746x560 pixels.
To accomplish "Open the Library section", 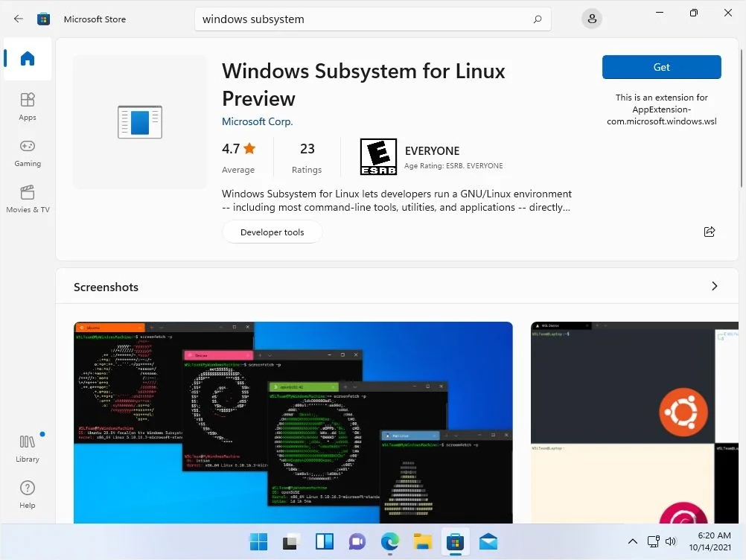I will coord(28,448).
